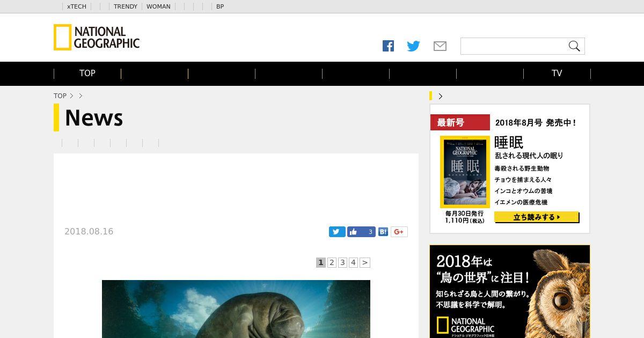Click the article date 2018.08.16
This screenshot has height=338, width=644.
tap(89, 232)
